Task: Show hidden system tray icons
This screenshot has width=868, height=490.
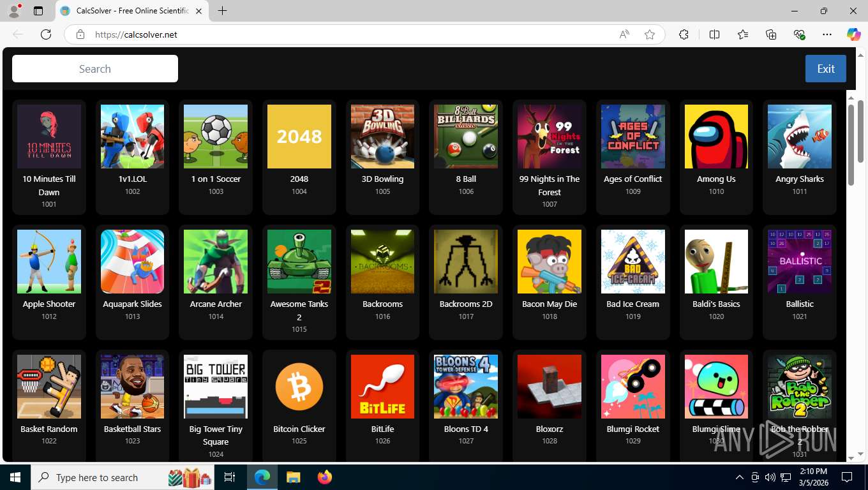Action: pos(740,477)
